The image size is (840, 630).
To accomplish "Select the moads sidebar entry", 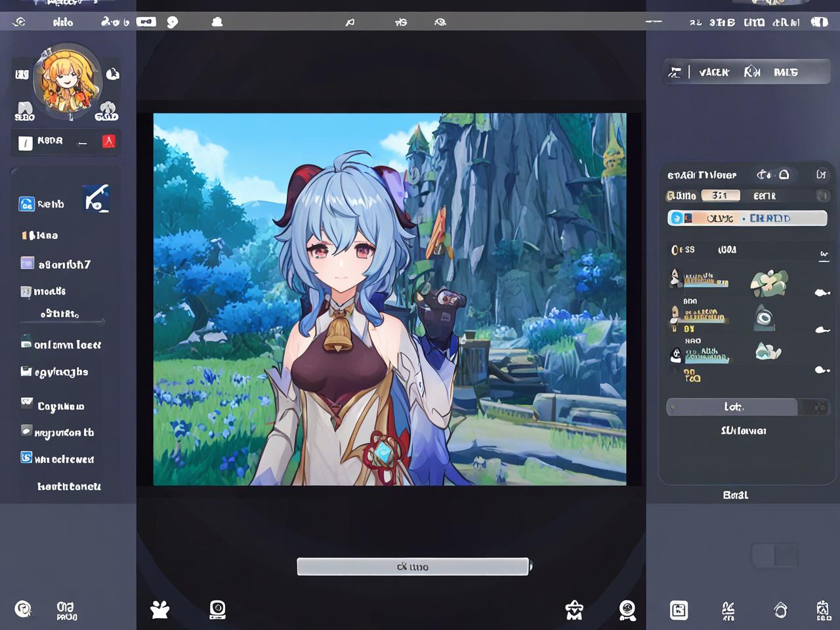I will [43, 291].
